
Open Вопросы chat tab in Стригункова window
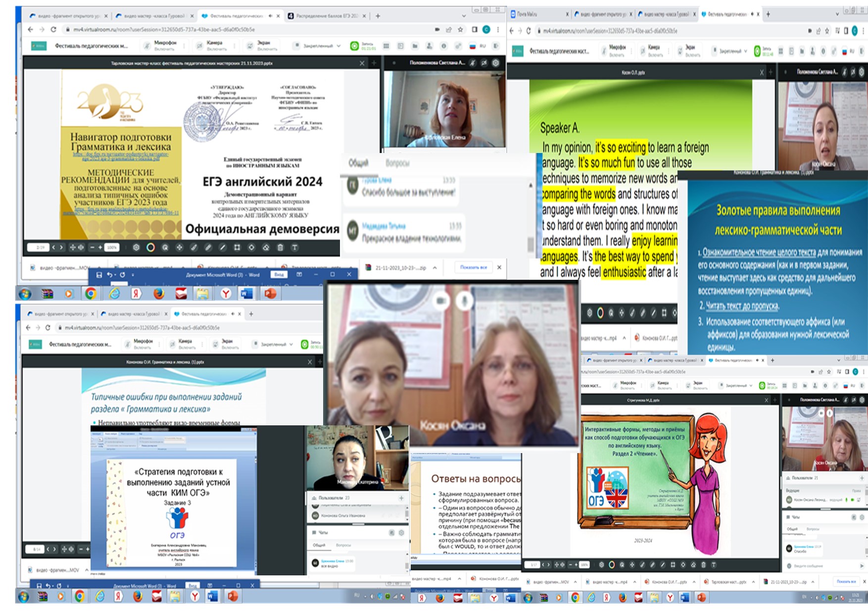(x=813, y=529)
